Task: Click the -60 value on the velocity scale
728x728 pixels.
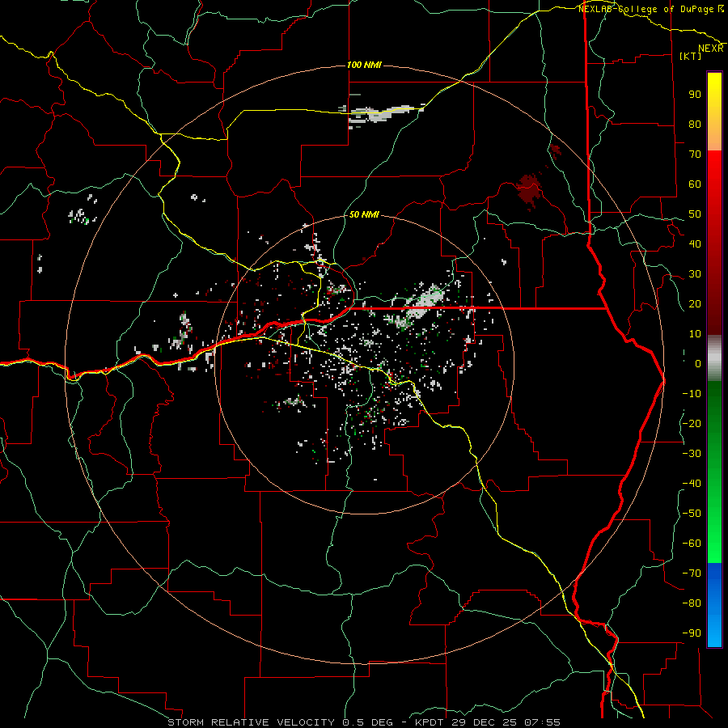Action: click(x=692, y=544)
